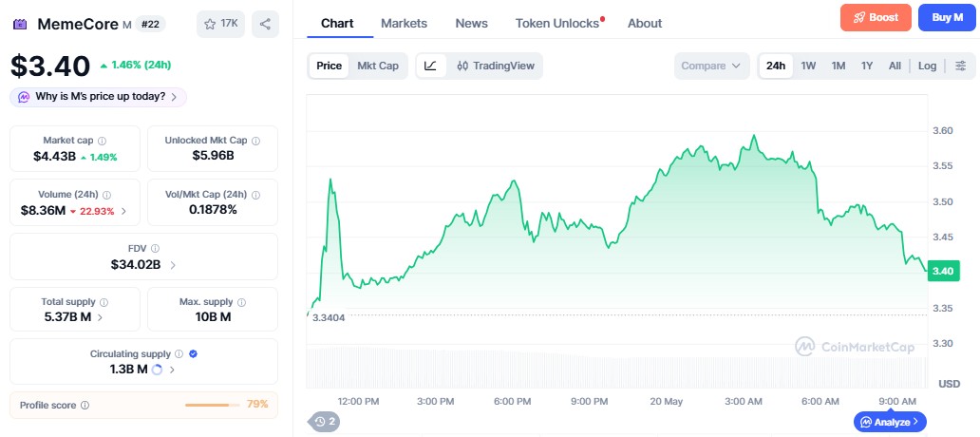Image resolution: width=980 pixels, height=437 pixels.
Task: Open the Token Unlocks tab
Action: tap(556, 23)
